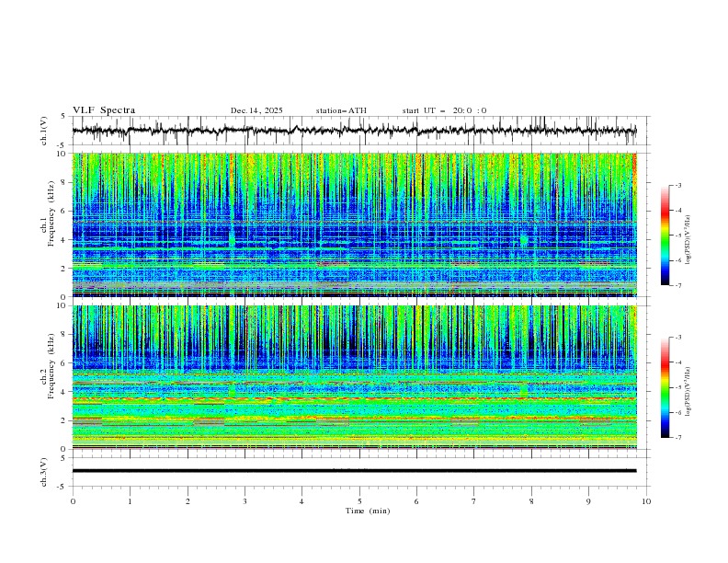Select the ch.1 spectrogram panel
This screenshot has height=563, width=728.
coord(355,224)
